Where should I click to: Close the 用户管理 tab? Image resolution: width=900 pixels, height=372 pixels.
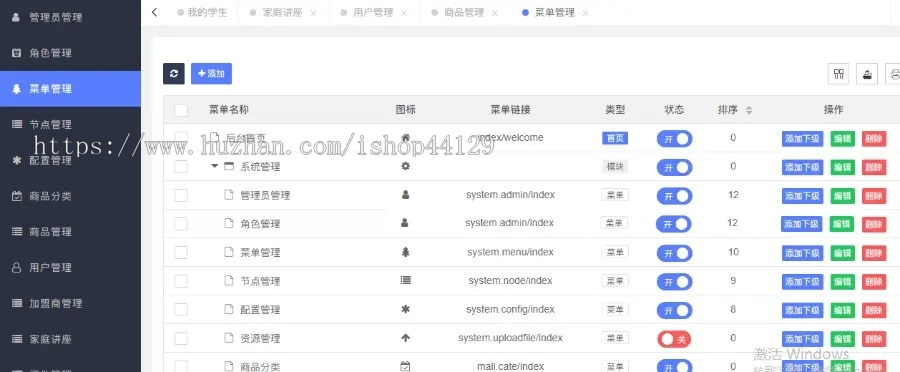pos(404,13)
